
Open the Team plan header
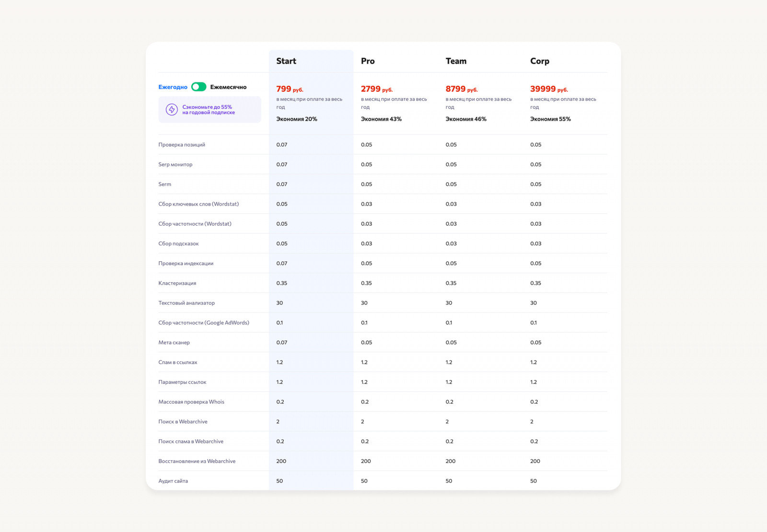(x=456, y=61)
